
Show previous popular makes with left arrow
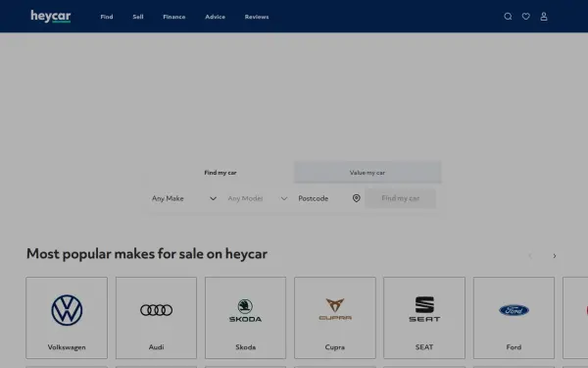(x=530, y=256)
